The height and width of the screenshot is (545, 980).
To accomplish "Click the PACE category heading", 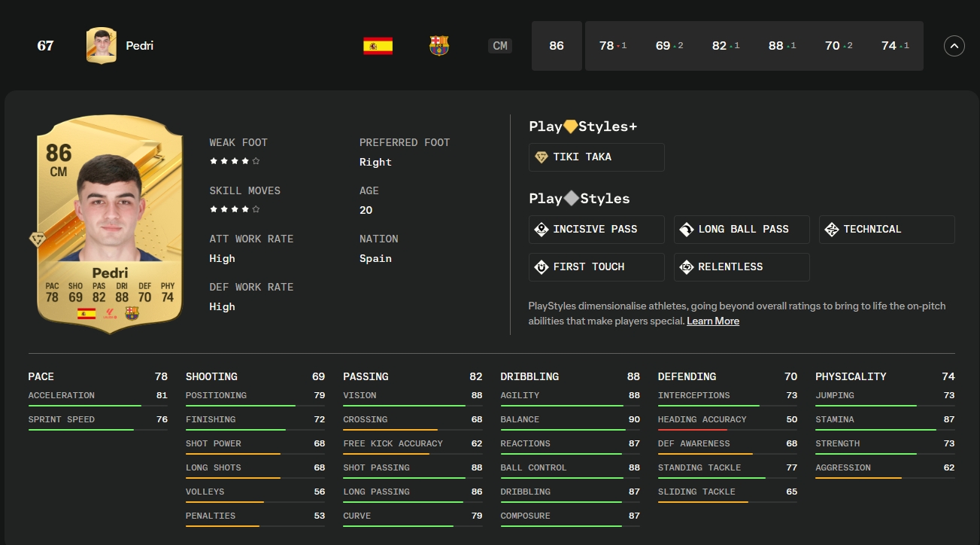I will point(41,376).
